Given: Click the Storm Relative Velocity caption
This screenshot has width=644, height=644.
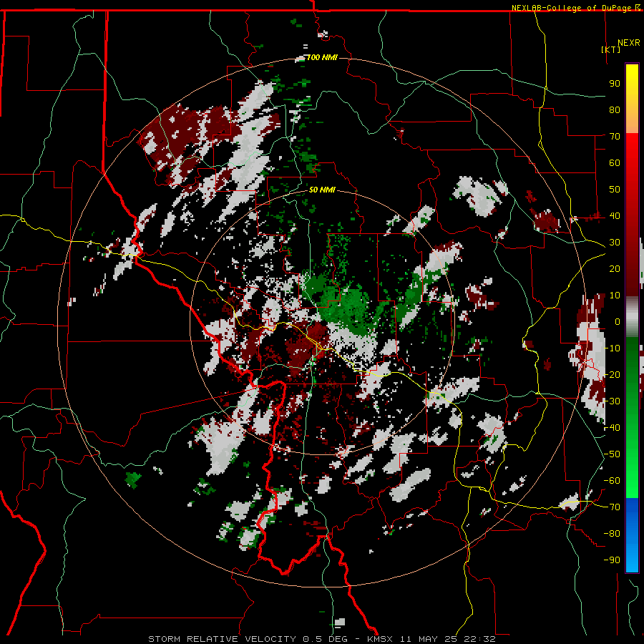Looking at the screenshot, I should tap(321, 639).
